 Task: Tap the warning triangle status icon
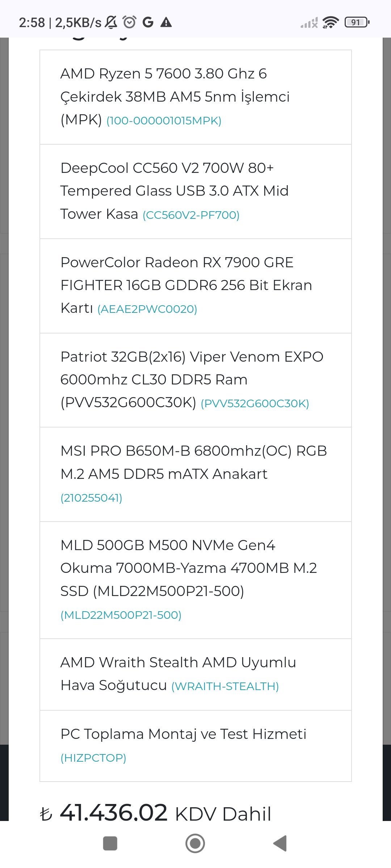(x=166, y=22)
